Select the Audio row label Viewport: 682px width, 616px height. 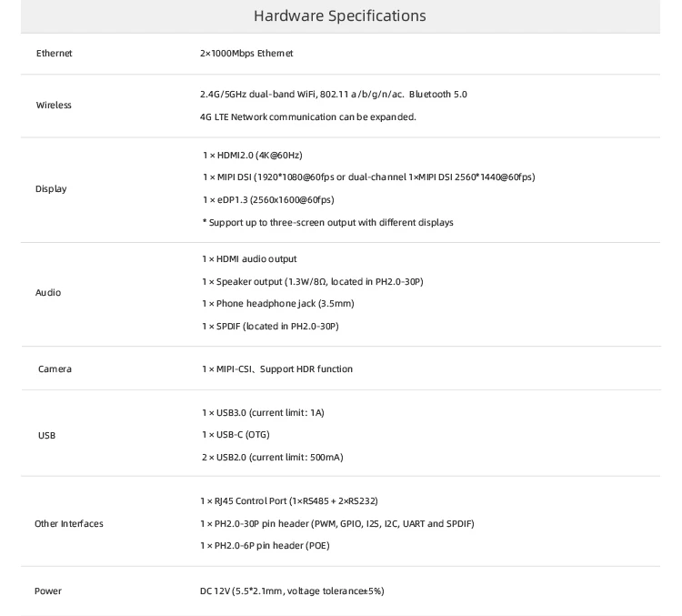48,293
